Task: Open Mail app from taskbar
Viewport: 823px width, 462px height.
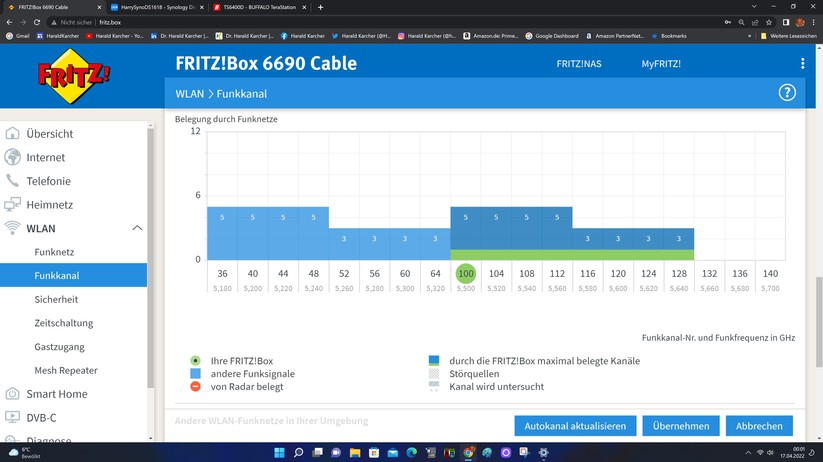Action: [393, 453]
